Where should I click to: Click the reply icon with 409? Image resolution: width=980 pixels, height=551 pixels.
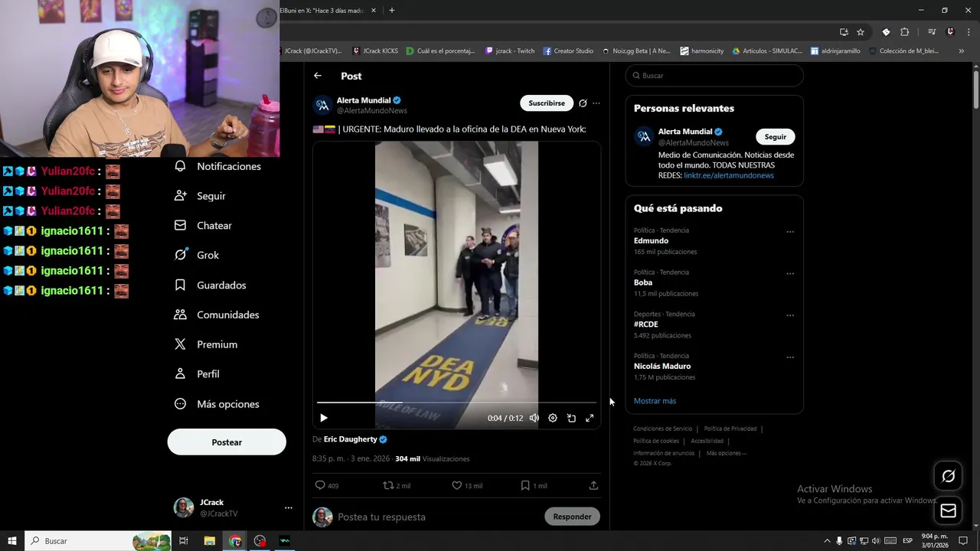(320, 485)
